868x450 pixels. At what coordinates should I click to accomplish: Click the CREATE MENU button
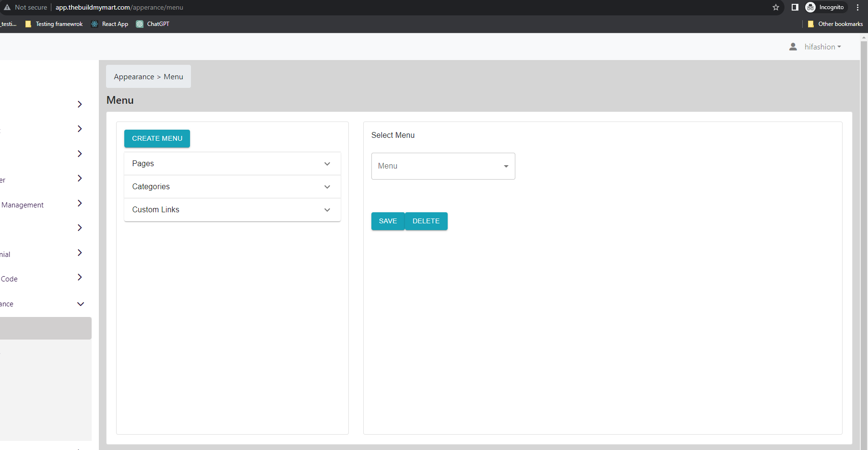pos(157,138)
